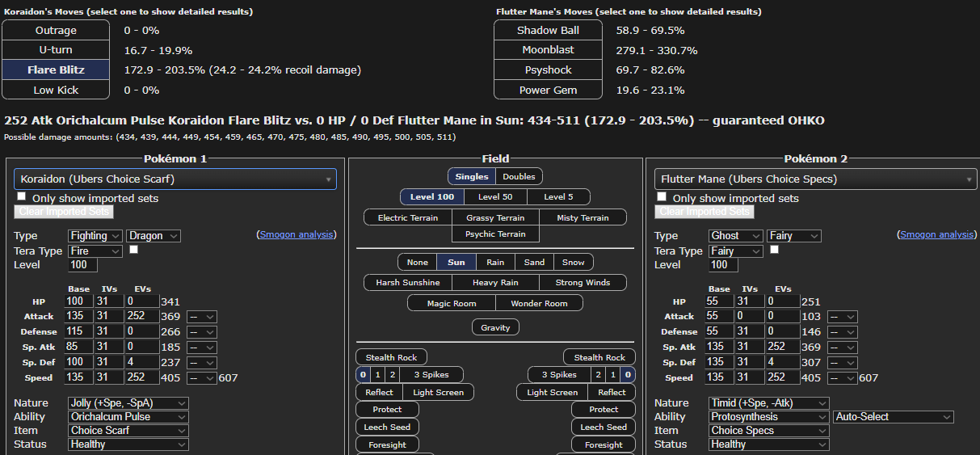Toggle Misty Terrain
Viewport: 980px width, 455px height.
(583, 217)
